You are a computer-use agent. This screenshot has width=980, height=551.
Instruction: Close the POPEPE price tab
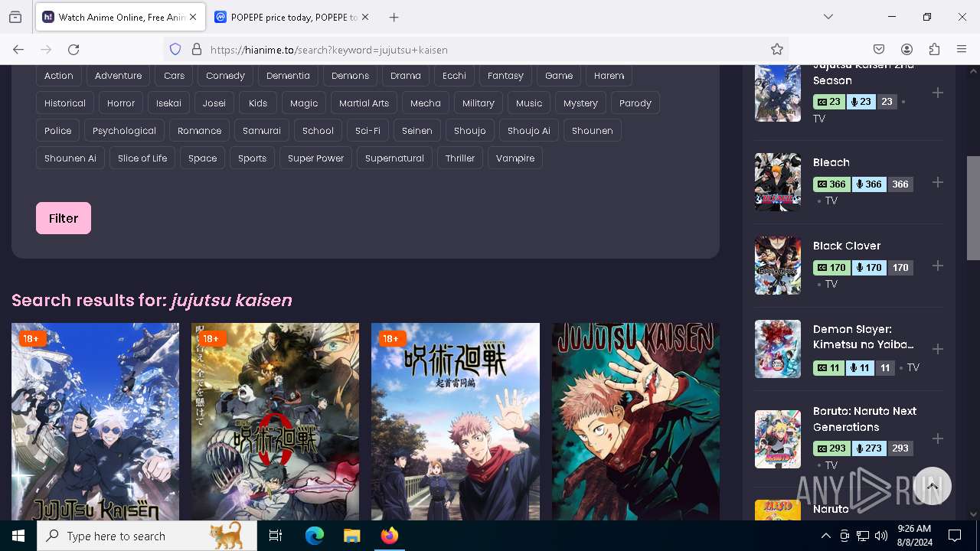365,17
